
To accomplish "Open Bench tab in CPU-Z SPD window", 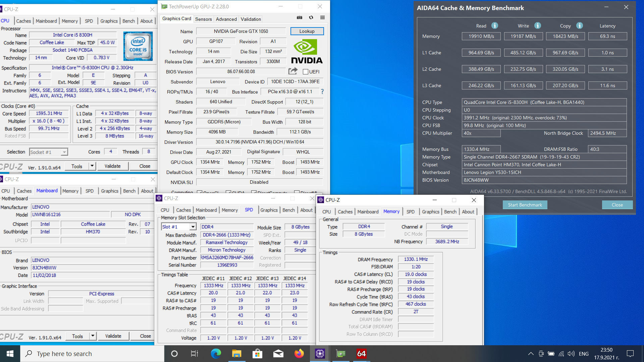I will (288, 210).
